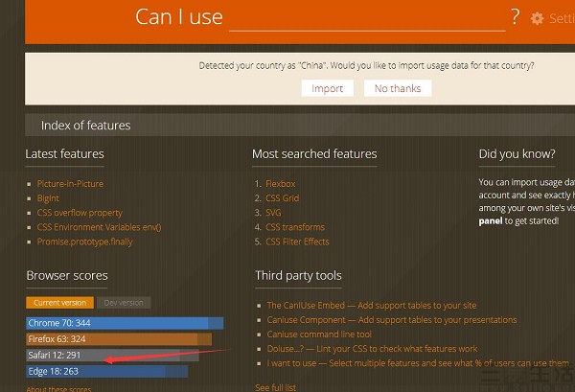Click the Latest features heading

pyautogui.click(x=64, y=154)
